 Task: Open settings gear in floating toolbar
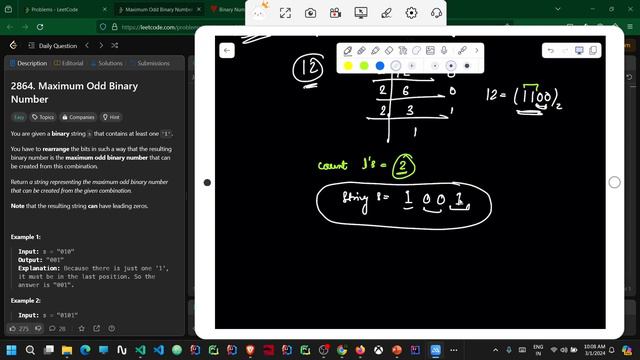[411, 13]
